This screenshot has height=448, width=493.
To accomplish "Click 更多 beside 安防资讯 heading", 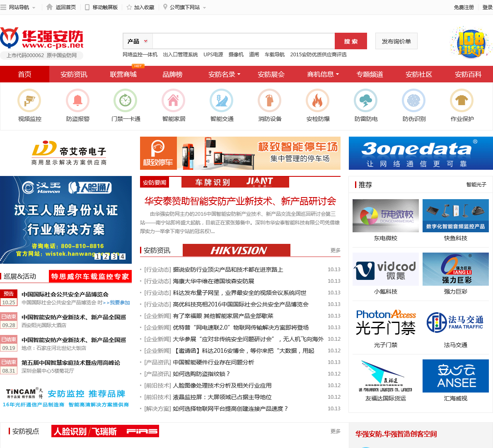I will tap(336, 250).
